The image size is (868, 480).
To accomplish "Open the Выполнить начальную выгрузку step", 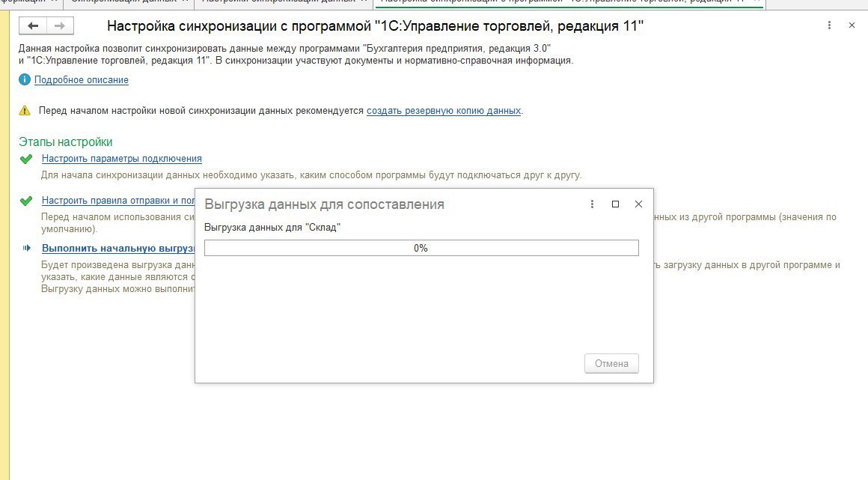I will pos(118,249).
